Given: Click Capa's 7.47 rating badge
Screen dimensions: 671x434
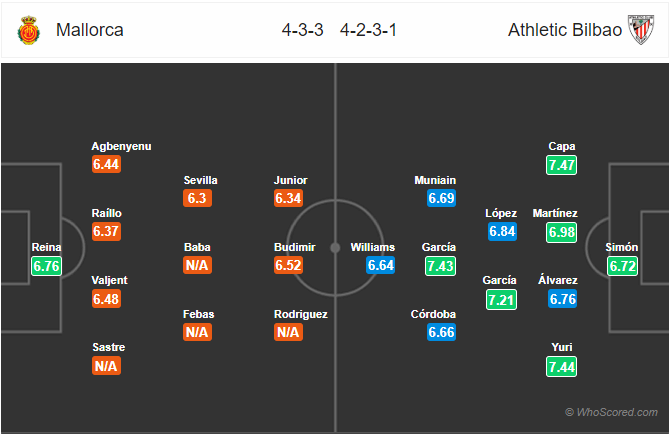Looking at the screenshot, I should (561, 165).
